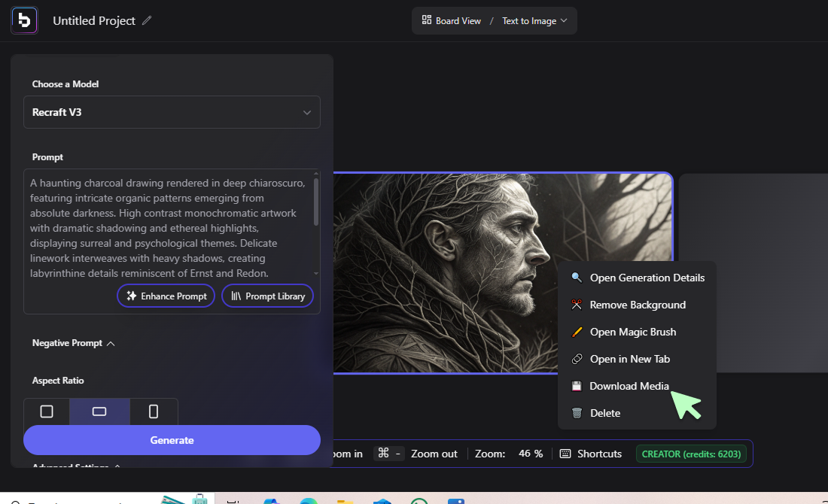
Task: Choose Delete from the context menu
Action: pos(637,413)
